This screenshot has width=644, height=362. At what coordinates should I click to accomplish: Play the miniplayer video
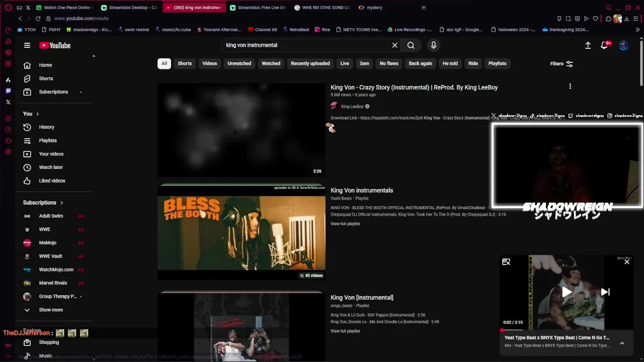(x=567, y=292)
